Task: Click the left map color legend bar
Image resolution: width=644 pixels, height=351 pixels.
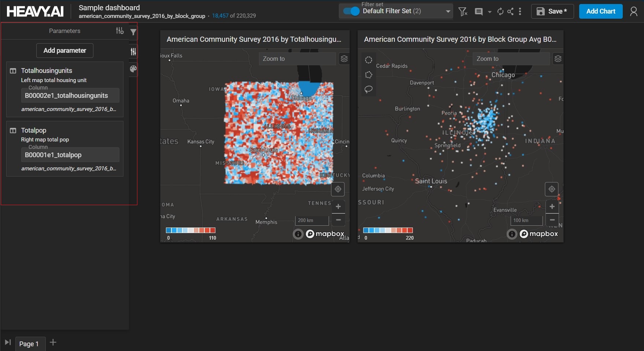Action: click(190, 230)
